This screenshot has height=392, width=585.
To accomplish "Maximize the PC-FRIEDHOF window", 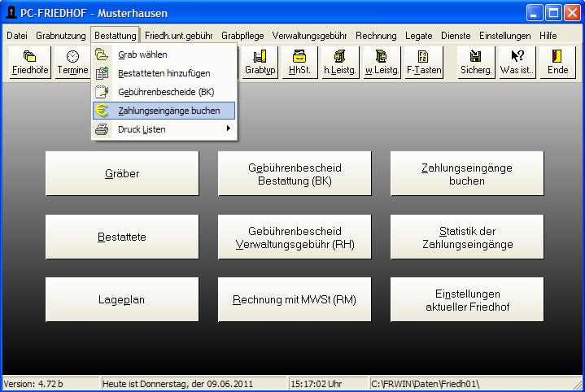I will pos(553,13).
